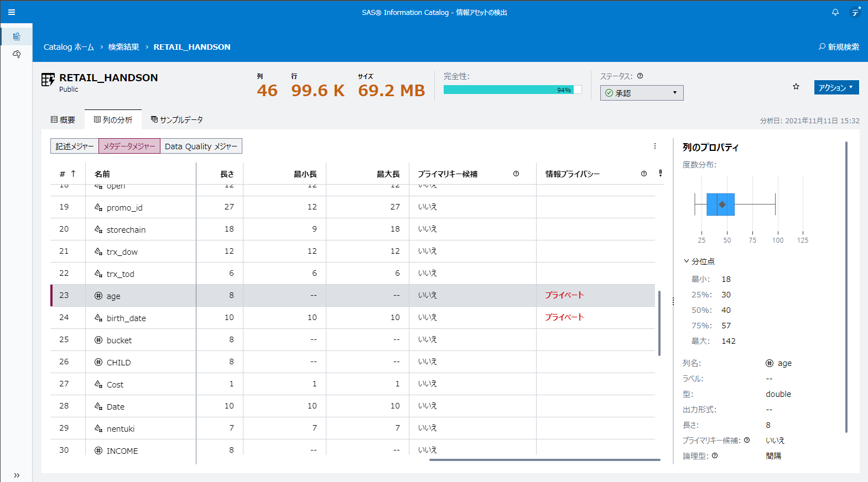This screenshot has height=482, width=868.
Task: Select the Data Quality メジャー view
Action: [x=201, y=146]
